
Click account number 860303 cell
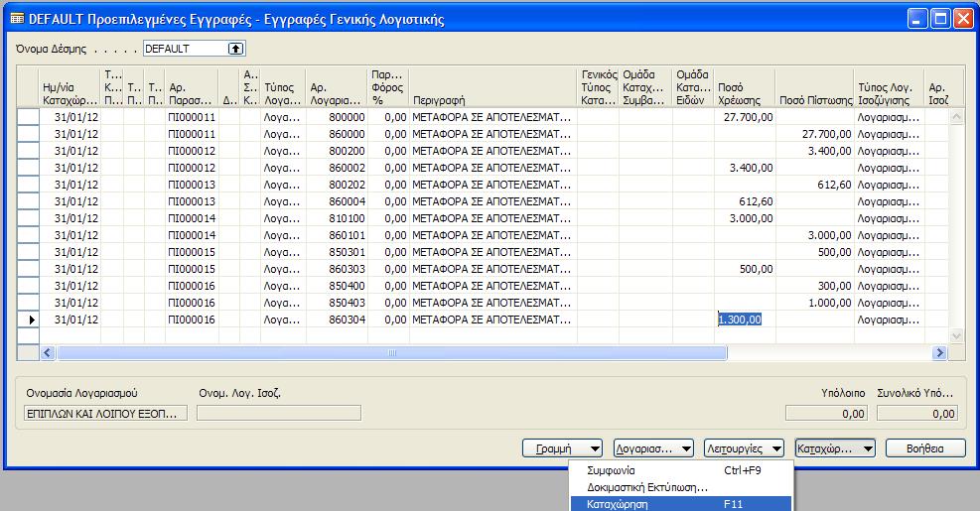[337, 269]
